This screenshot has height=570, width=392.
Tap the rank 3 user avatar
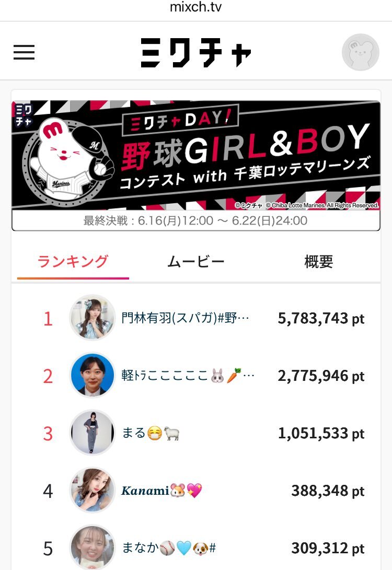click(x=93, y=433)
